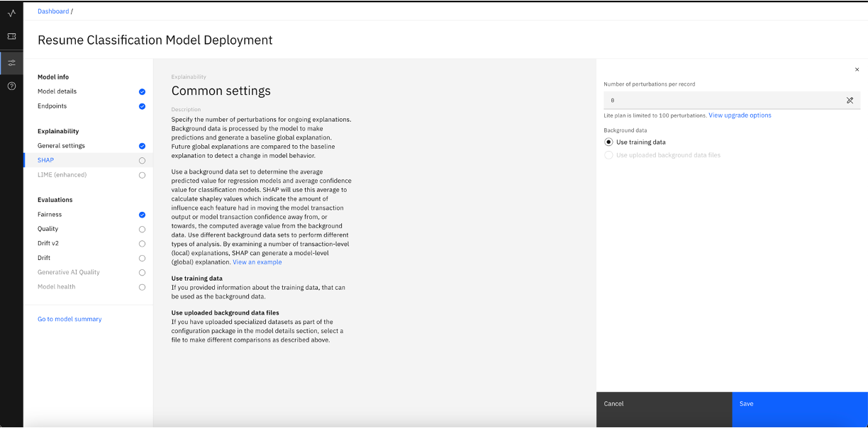Click the Model health status circle
This screenshot has height=428, width=868.
[142, 287]
